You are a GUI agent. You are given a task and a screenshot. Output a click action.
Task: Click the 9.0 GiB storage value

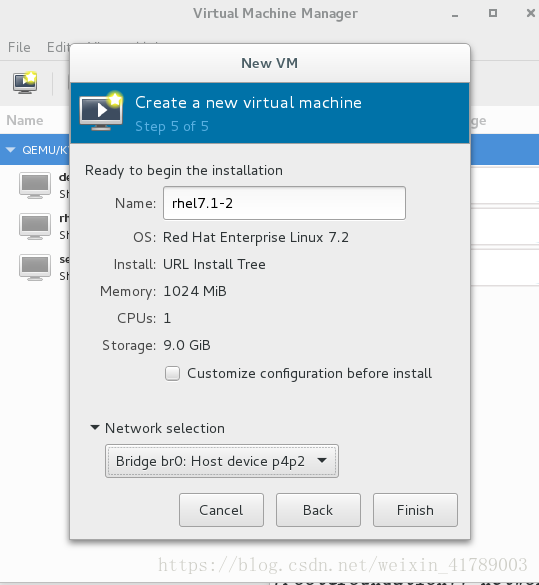coord(187,345)
